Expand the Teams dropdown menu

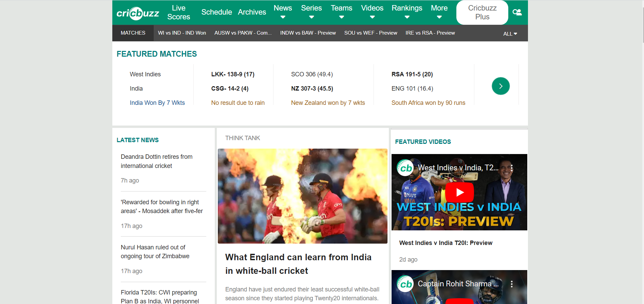(341, 12)
